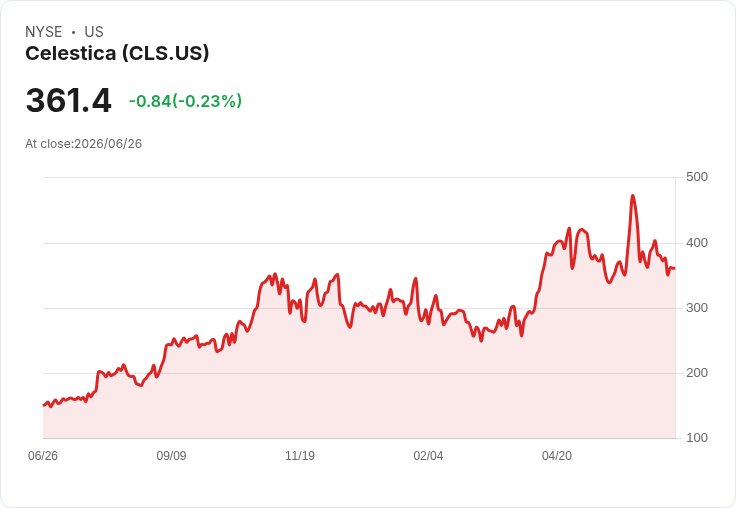Image resolution: width=736 pixels, height=508 pixels.
Task: Click the 400 y-axis price label
Action: [697, 243]
